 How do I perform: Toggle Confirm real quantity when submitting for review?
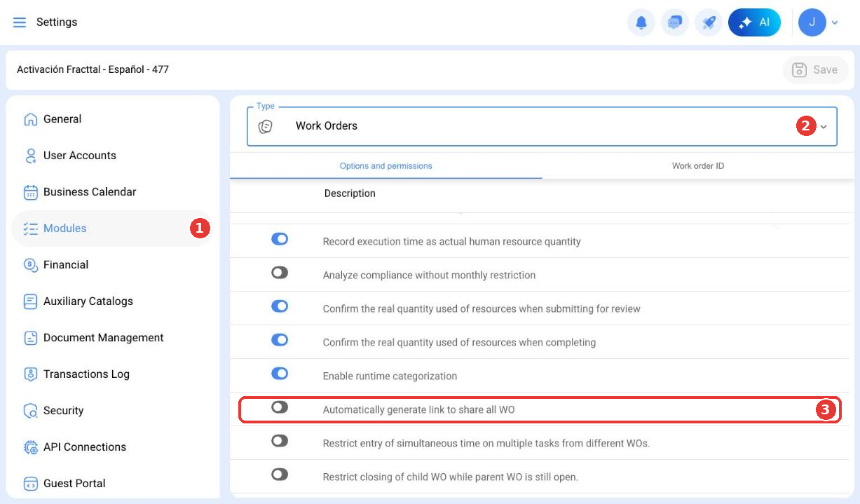coord(280,306)
